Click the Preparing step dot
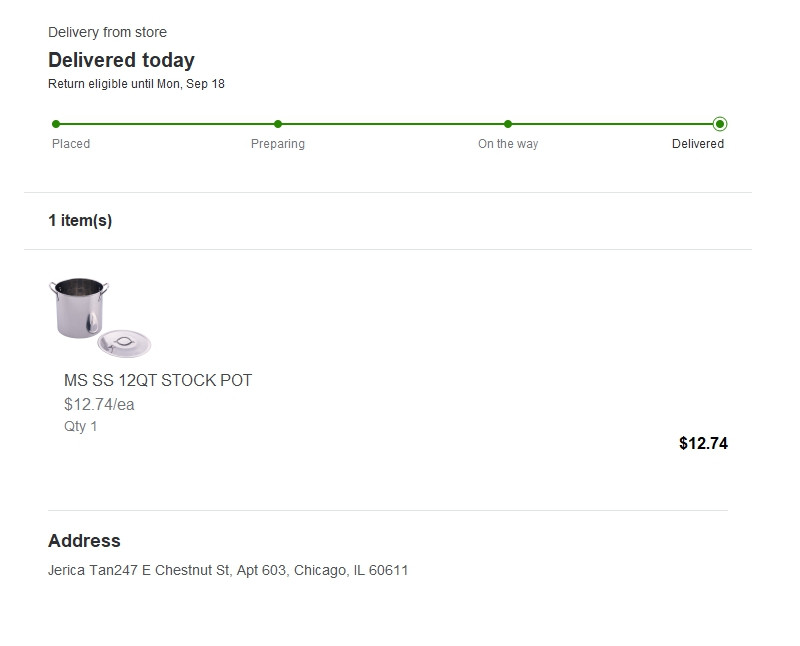This screenshot has width=800, height=646. click(278, 124)
